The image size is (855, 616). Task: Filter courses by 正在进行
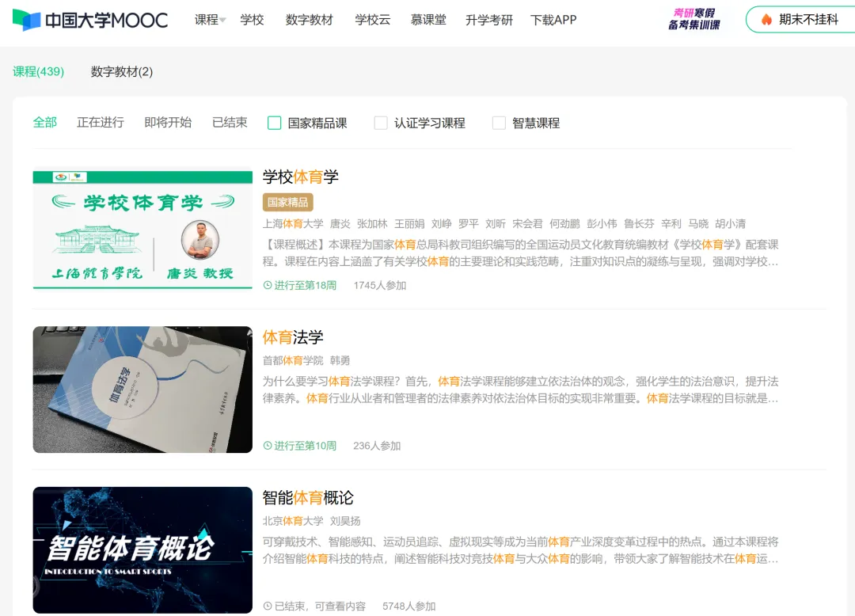click(x=101, y=123)
